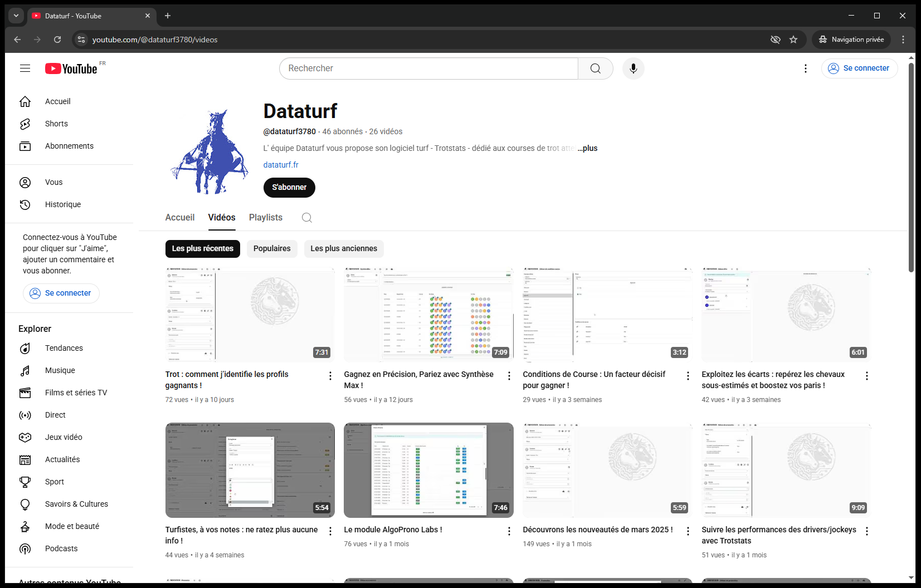The height and width of the screenshot is (588, 921).
Task: Switch to Playlists channel tab
Action: click(266, 218)
